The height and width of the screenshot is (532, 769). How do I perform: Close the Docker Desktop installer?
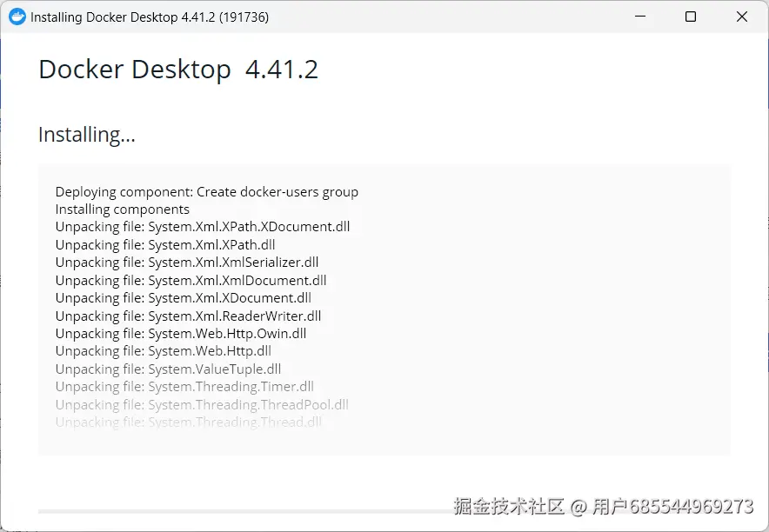click(741, 17)
